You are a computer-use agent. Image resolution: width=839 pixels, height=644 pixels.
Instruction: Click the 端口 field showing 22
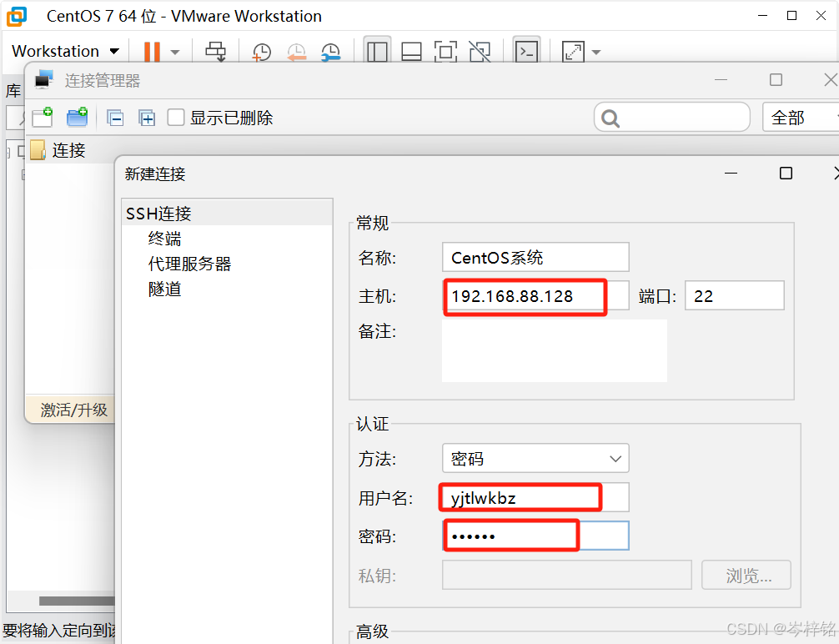735,295
